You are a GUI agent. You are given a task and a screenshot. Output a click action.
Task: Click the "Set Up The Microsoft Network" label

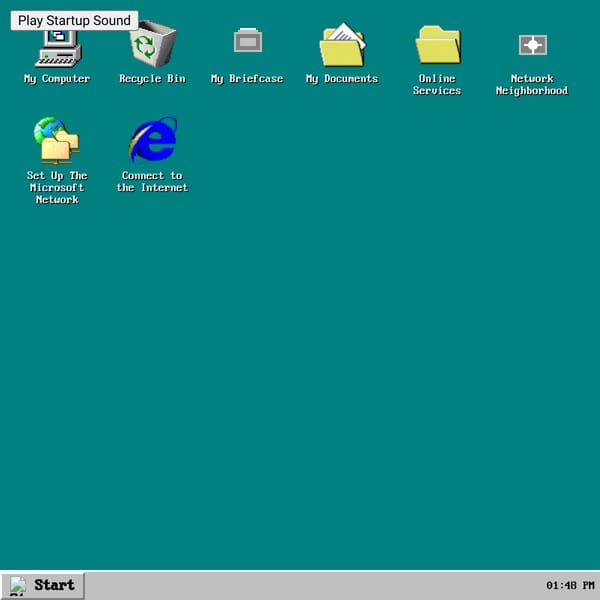[57, 188]
